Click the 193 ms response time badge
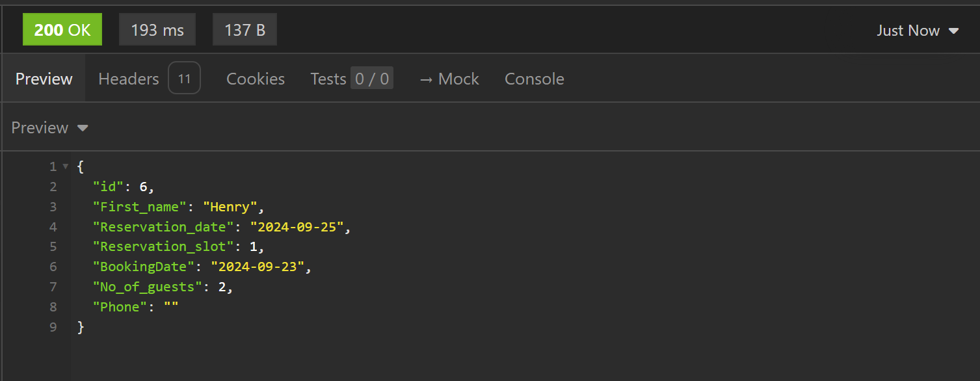 [x=157, y=30]
